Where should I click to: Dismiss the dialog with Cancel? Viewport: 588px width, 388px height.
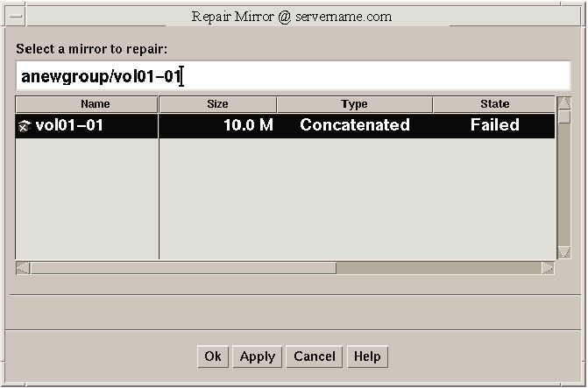point(315,356)
